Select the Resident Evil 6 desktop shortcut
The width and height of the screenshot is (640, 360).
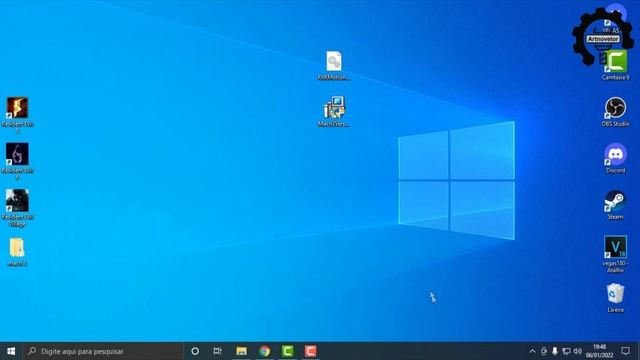[17, 154]
